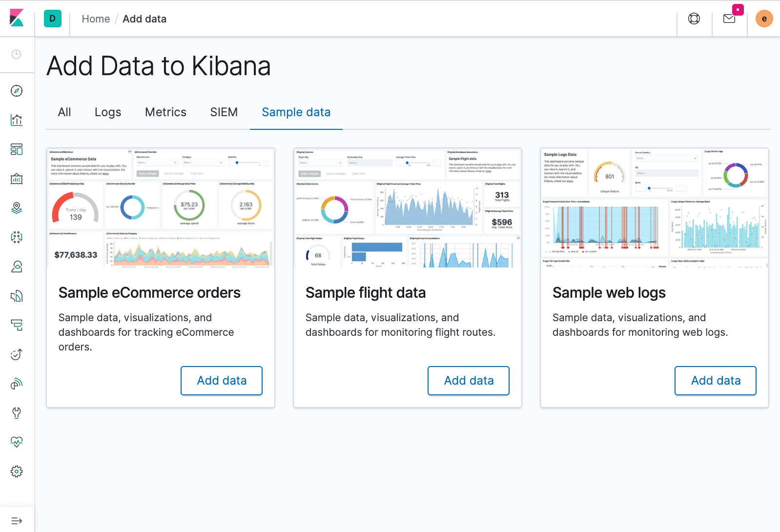Open APM icon in sidebar

pyautogui.click(x=17, y=325)
